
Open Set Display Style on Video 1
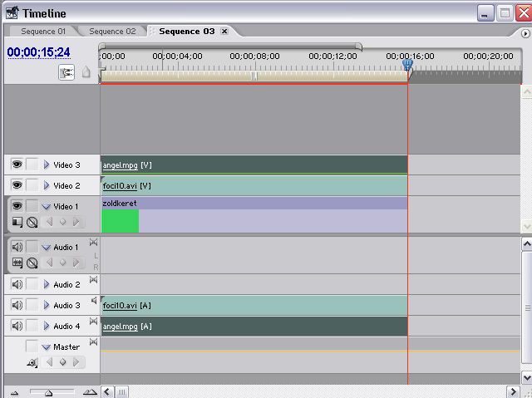(x=17, y=222)
